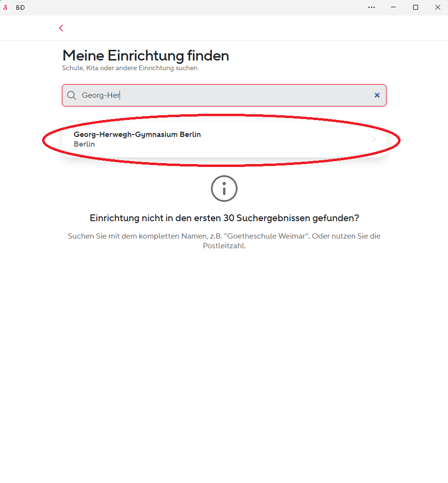Expand the Georg-Herwegh-Gymnasium result via chevron

pyautogui.click(x=374, y=139)
